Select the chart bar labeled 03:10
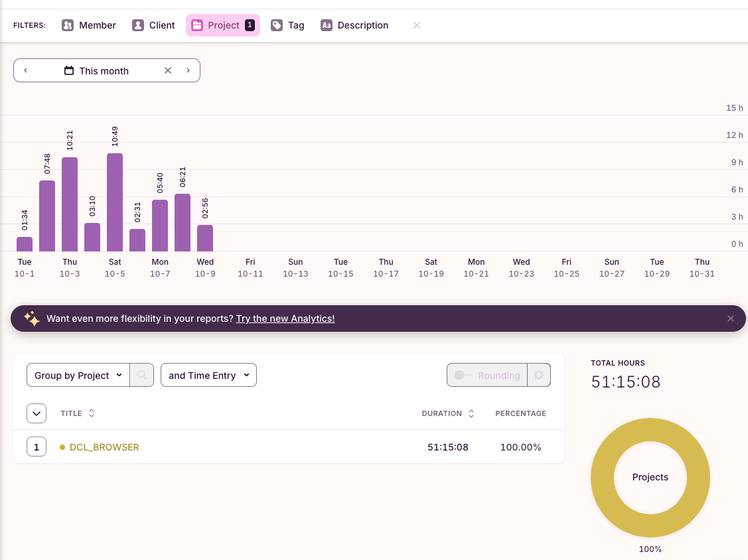 pos(92,237)
